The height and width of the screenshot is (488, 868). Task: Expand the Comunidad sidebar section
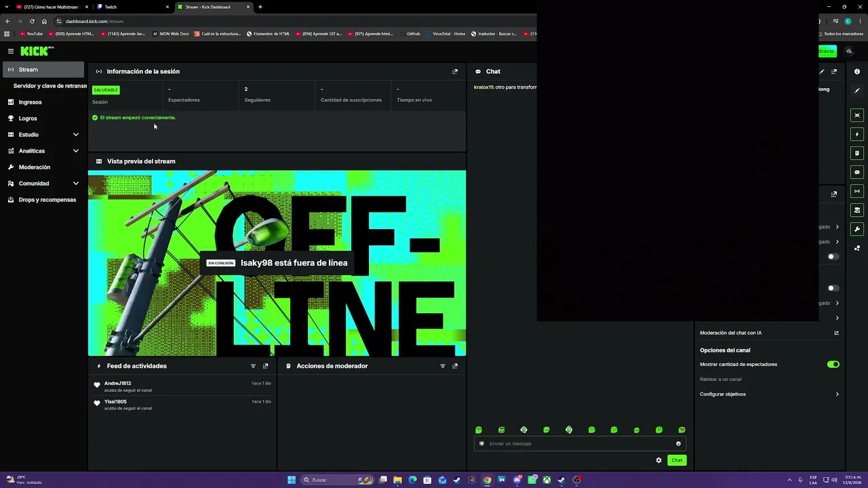click(x=76, y=184)
